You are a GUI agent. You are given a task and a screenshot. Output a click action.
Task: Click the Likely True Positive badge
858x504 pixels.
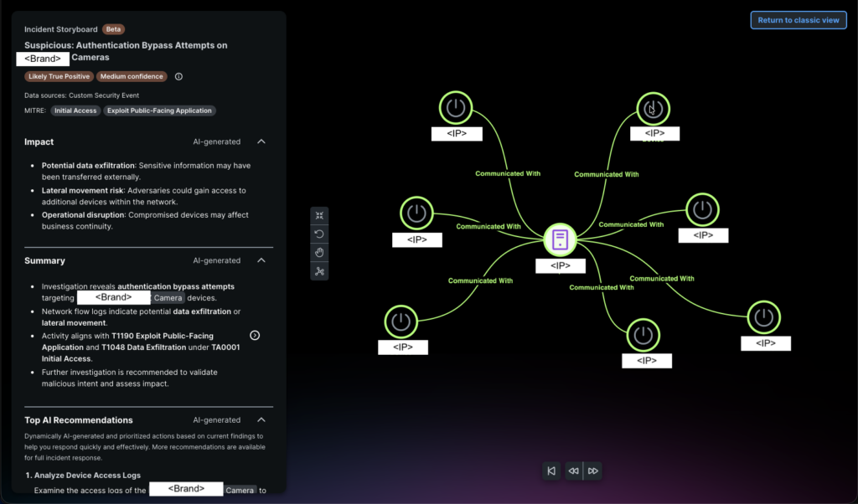[x=58, y=77]
